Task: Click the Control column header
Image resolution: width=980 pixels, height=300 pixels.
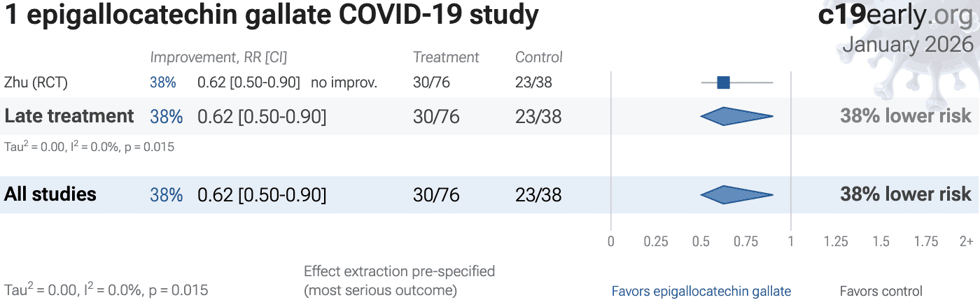Action: click(x=538, y=57)
